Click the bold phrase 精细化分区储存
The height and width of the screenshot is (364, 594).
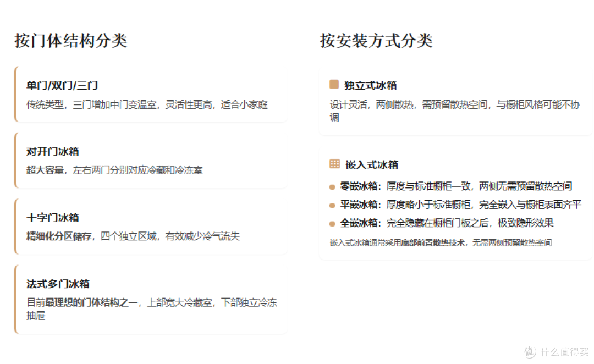pyautogui.click(x=59, y=236)
